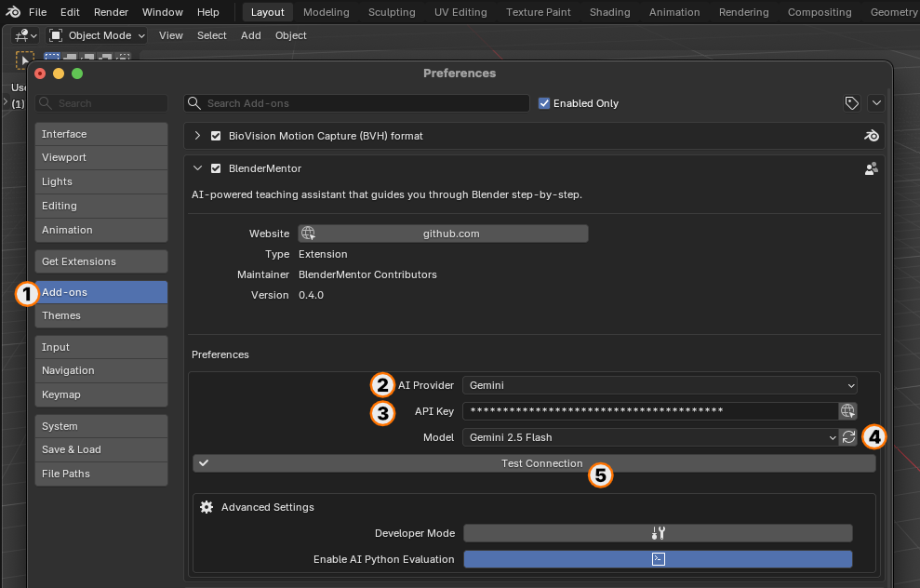Switch to the Shading workspace tab
The image size is (920, 588).
pos(609,12)
